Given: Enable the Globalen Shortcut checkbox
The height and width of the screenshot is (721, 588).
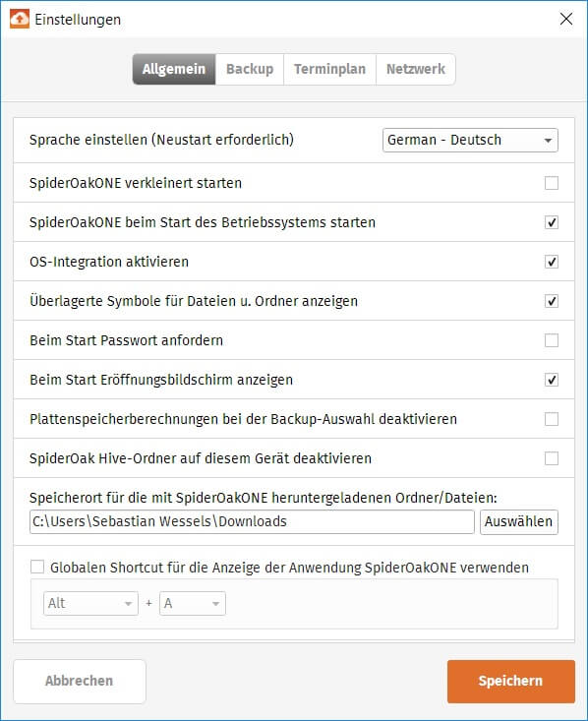Looking at the screenshot, I should 37,567.
